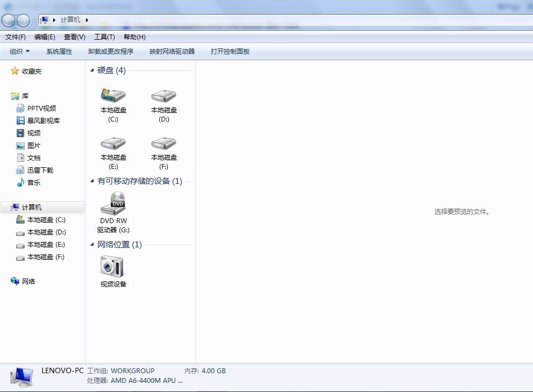
Task: Click the back navigation arrow button
Action: [8, 20]
